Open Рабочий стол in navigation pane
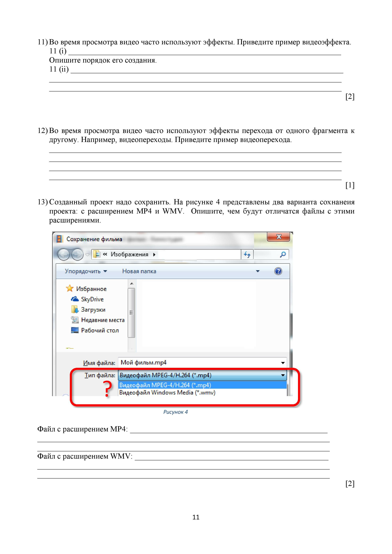Viewport: 392px width, 554px height. [100, 330]
